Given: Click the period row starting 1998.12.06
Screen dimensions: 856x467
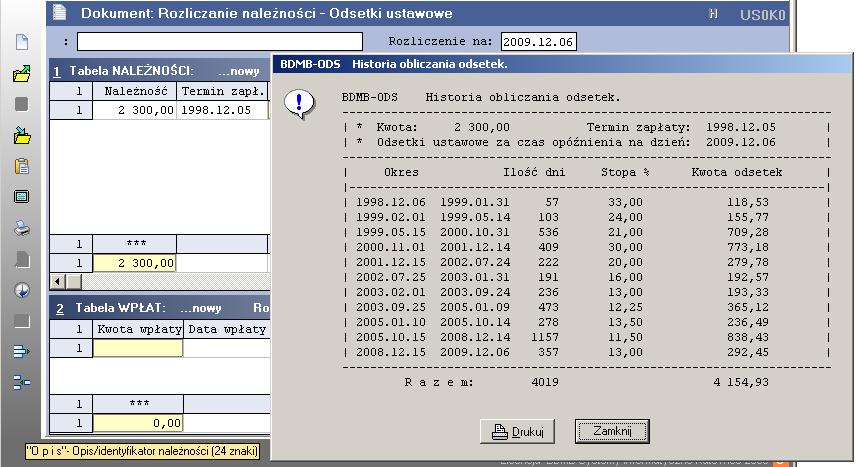Looking at the screenshot, I should point(587,202).
